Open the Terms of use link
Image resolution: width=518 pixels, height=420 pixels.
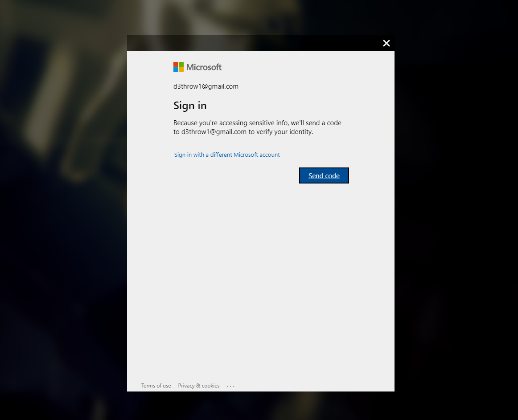(156, 386)
